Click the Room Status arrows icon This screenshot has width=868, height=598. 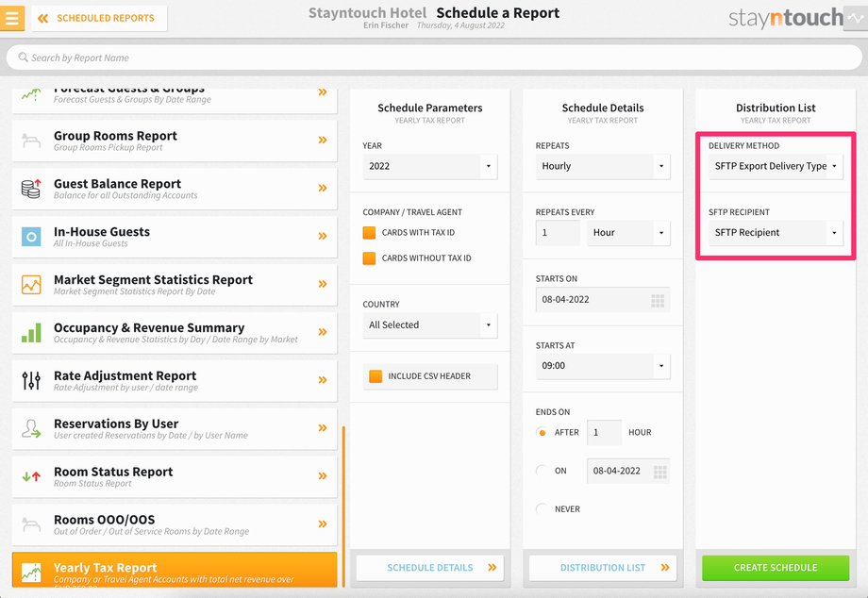pos(31,476)
